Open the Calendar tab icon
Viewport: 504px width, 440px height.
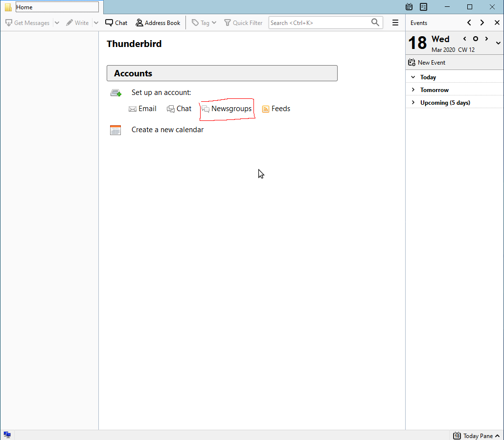tap(409, 7)
